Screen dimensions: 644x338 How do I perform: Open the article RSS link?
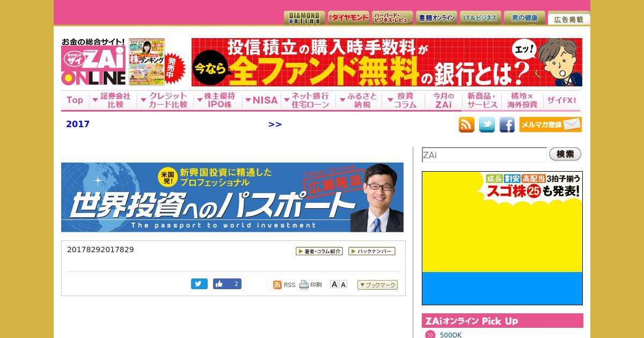click(284, 285)
